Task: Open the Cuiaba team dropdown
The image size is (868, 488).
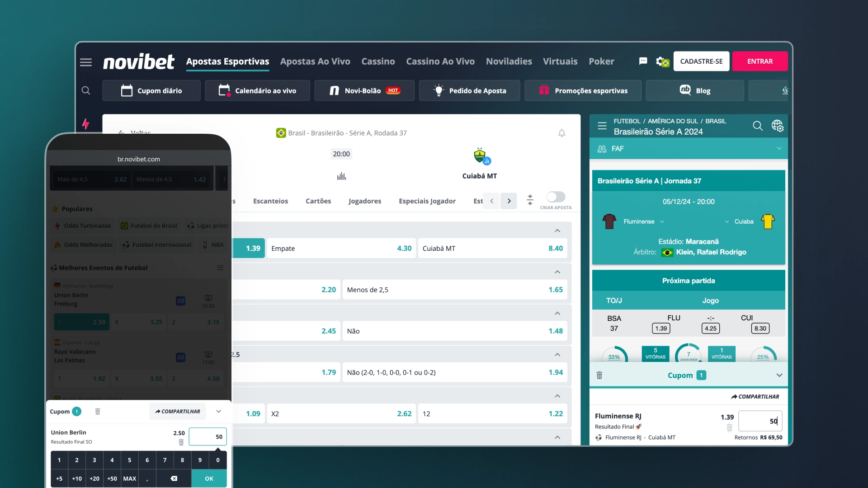Action: 727,222
